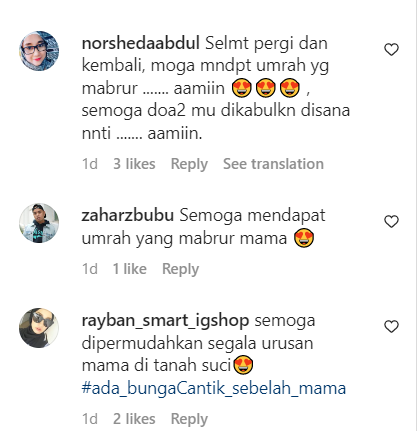This screenshot has width=418, height=431.
Task: Reply to norshedaabdul's comment
Action: (x=189, y=164)
